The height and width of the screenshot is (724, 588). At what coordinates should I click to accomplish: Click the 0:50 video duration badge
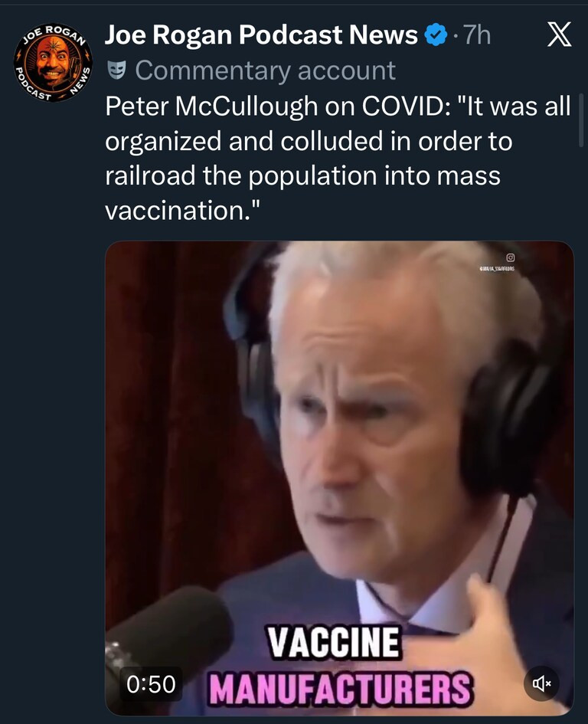click(151, 684)
